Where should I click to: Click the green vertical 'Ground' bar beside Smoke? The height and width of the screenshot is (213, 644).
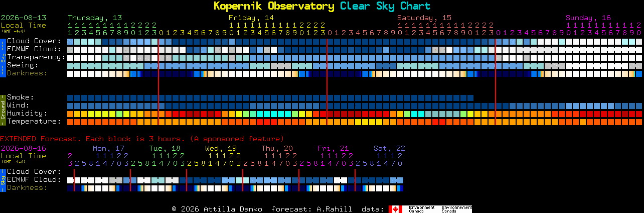tap(3, 110)
